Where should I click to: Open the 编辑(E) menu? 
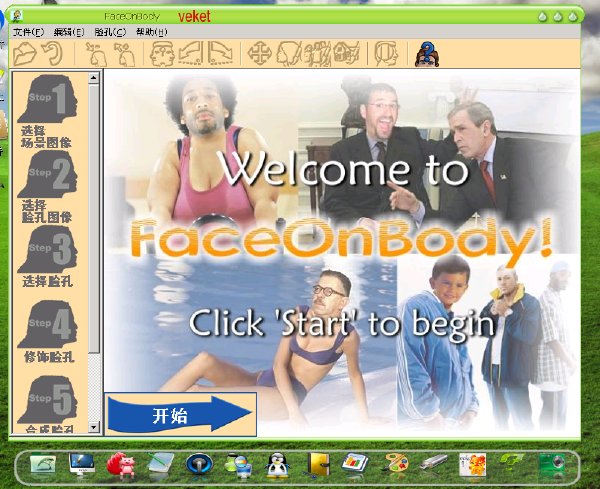point(69,32)
